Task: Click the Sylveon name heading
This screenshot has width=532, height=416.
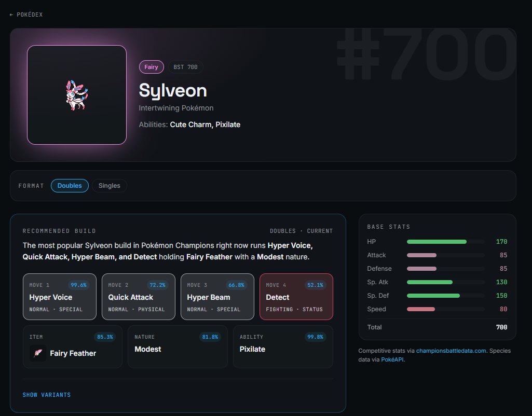Action: click(x=173, y=90)
